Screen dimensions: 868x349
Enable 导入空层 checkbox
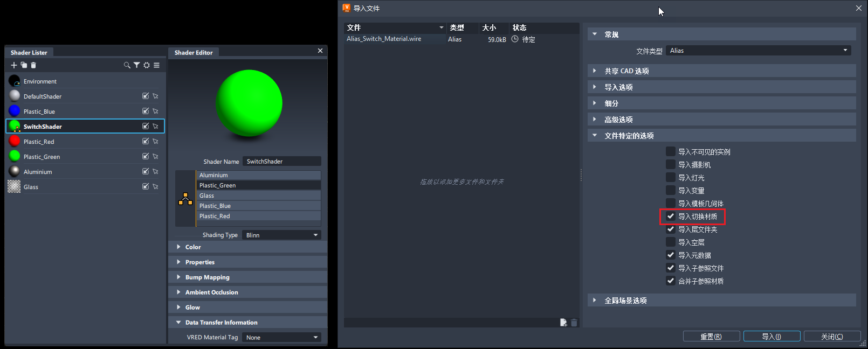click(x=671, y=242)
